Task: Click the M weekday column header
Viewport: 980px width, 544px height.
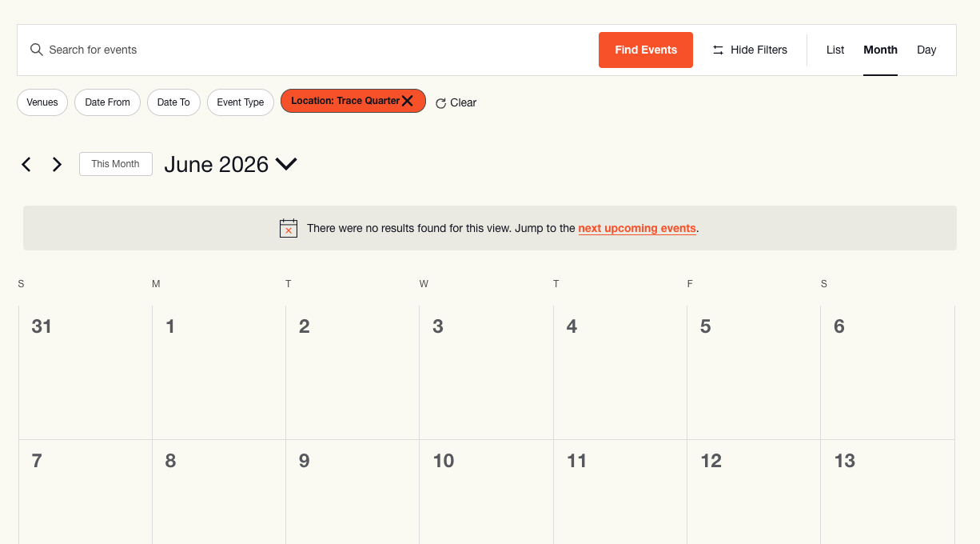Action: click(156, 284)
